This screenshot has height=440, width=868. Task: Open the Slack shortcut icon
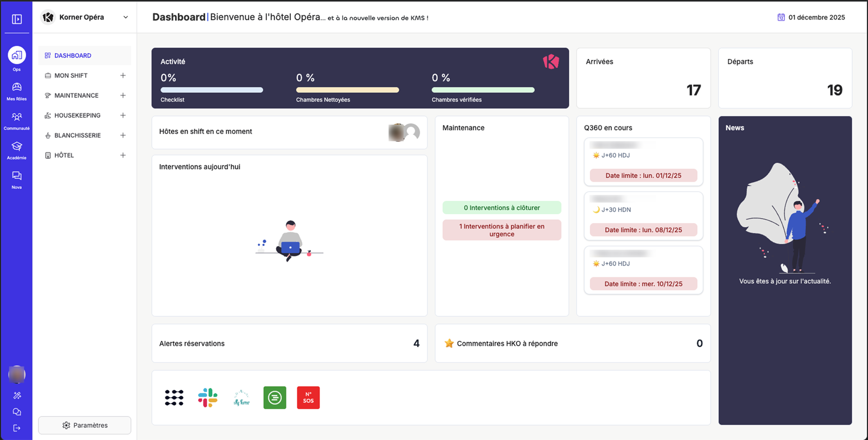(208, 398)
